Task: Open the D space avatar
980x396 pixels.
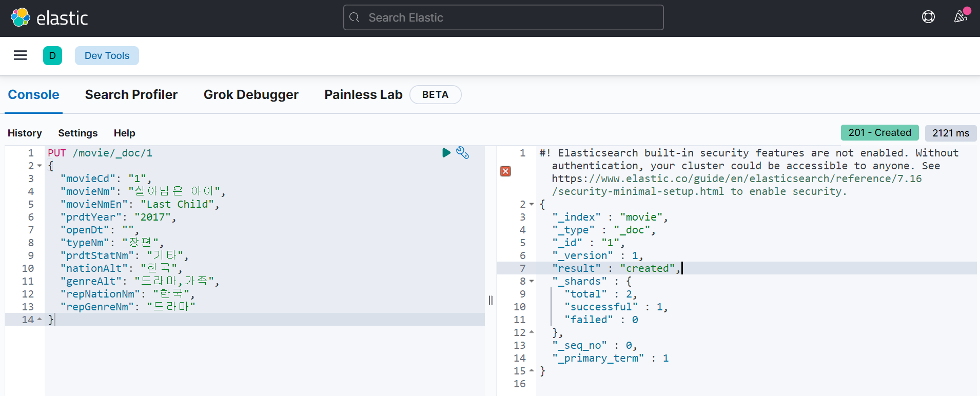Action: click(x=52, y=55)
